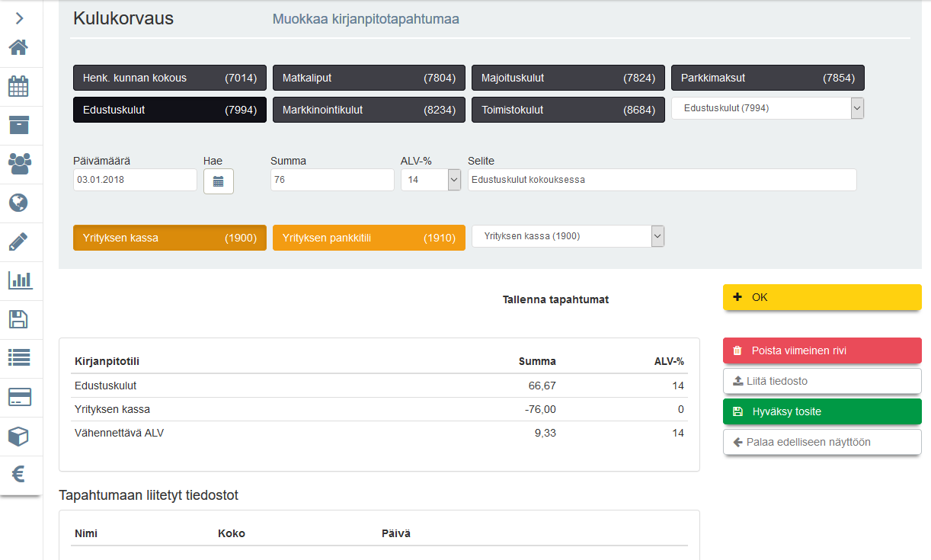Screen dimensions: 931x560
Task: Click the Summa input field
Action: [331, 180]
